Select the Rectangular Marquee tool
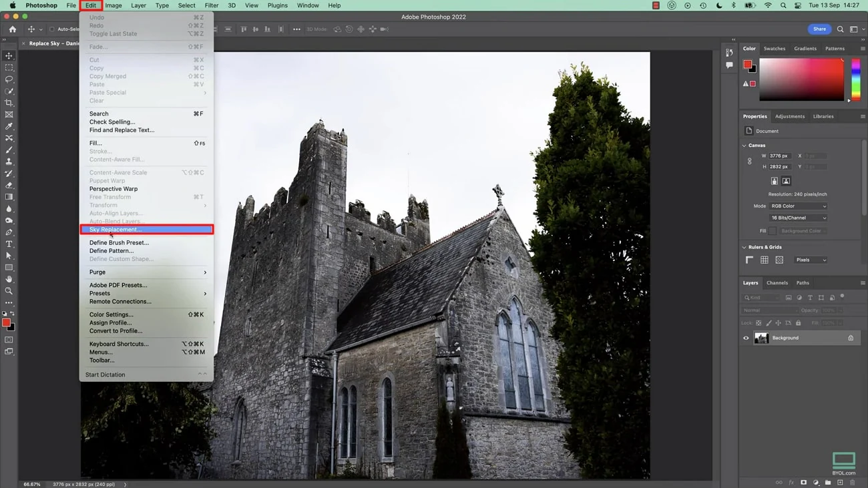This screenshot has height=488, width=868. pyautogui.click(x=9, y=67)
